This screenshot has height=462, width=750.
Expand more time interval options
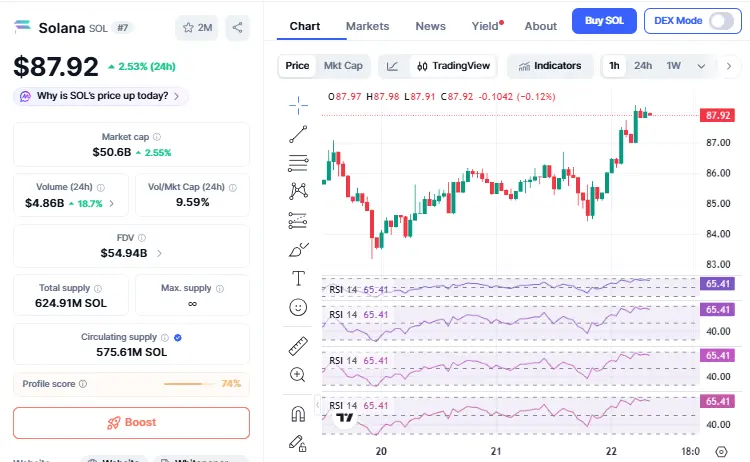click(x=701, y=66)
